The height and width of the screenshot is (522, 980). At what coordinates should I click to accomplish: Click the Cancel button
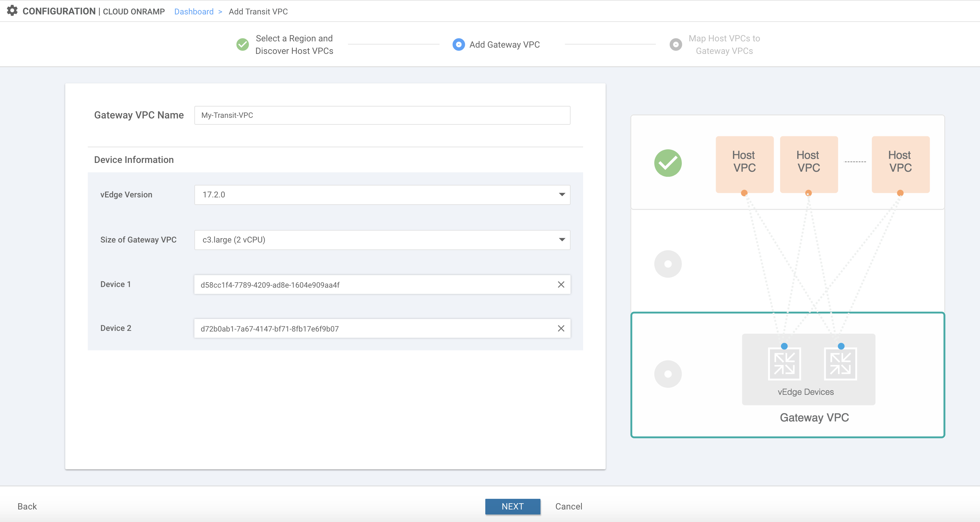pyautogui.click(x=568, y=506)
